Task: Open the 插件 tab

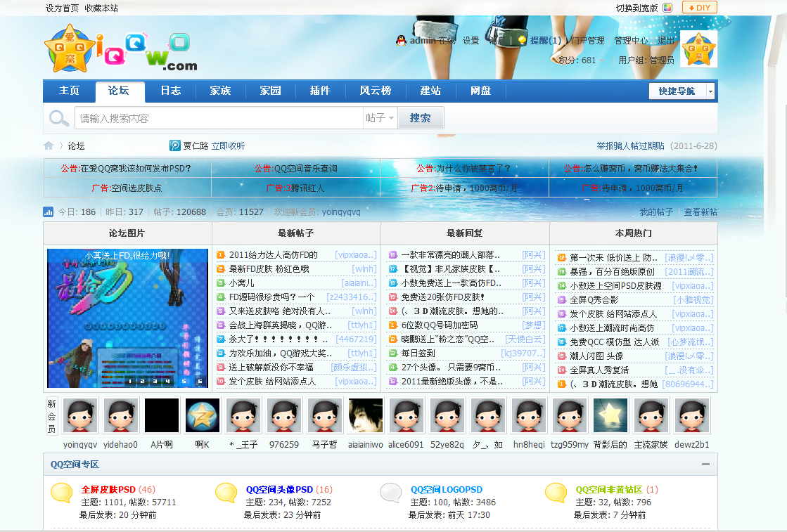Action: click(x=320, y=91)
